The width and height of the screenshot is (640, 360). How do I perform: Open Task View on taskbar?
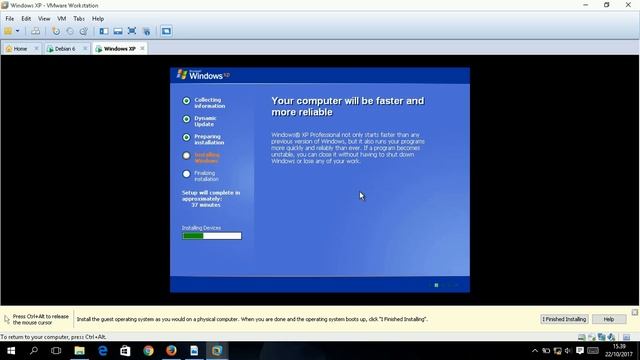point(56,351)
